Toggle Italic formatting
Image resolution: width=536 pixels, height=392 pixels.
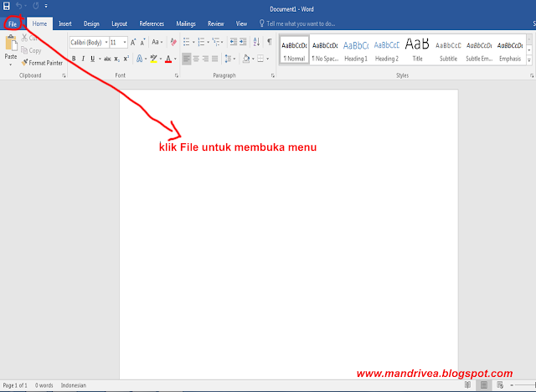coord(83,59)
